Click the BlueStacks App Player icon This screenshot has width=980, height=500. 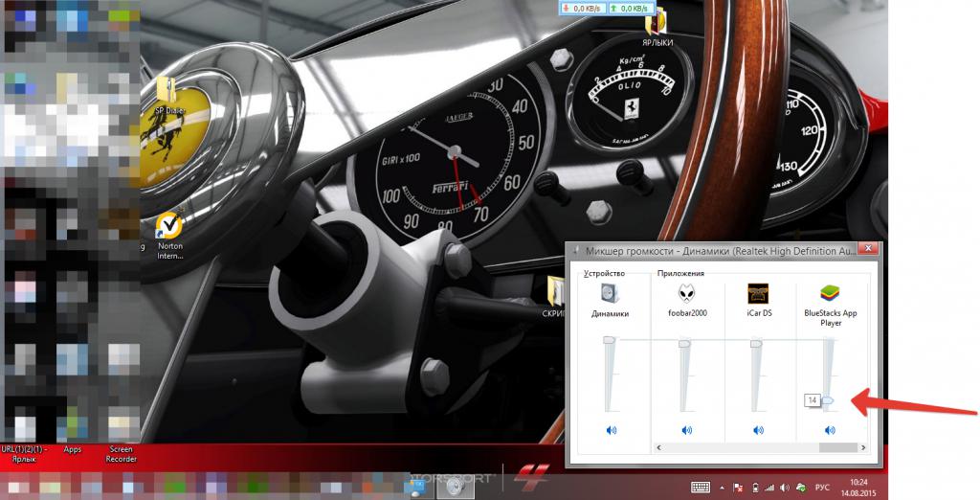[830, 293]
